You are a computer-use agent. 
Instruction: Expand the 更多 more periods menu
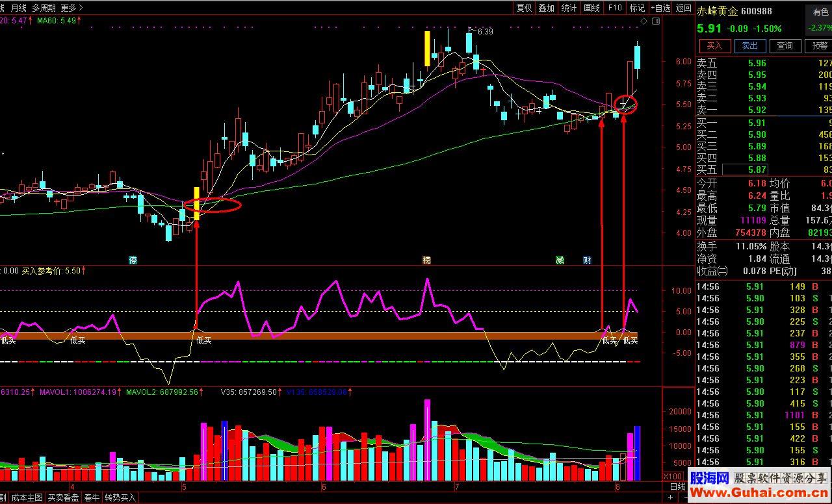point(71,8)
